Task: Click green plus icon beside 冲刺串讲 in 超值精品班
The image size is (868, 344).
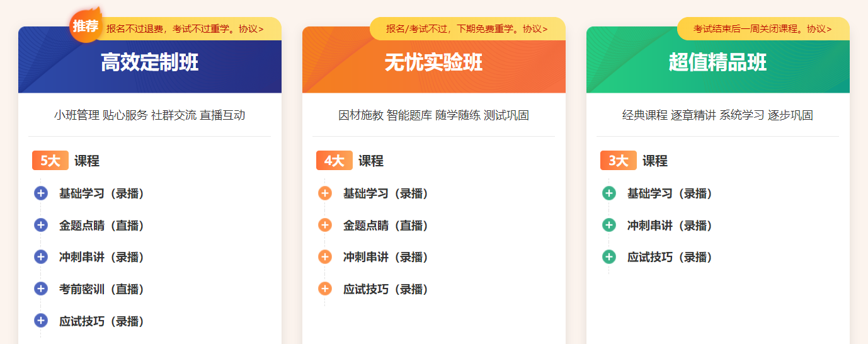Action: coord(609,225)
